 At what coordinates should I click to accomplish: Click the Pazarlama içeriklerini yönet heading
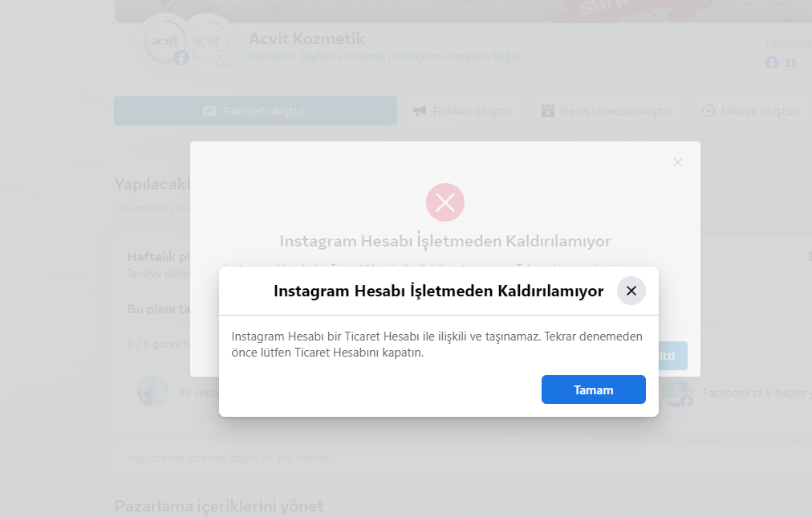(x=219, y=506)
